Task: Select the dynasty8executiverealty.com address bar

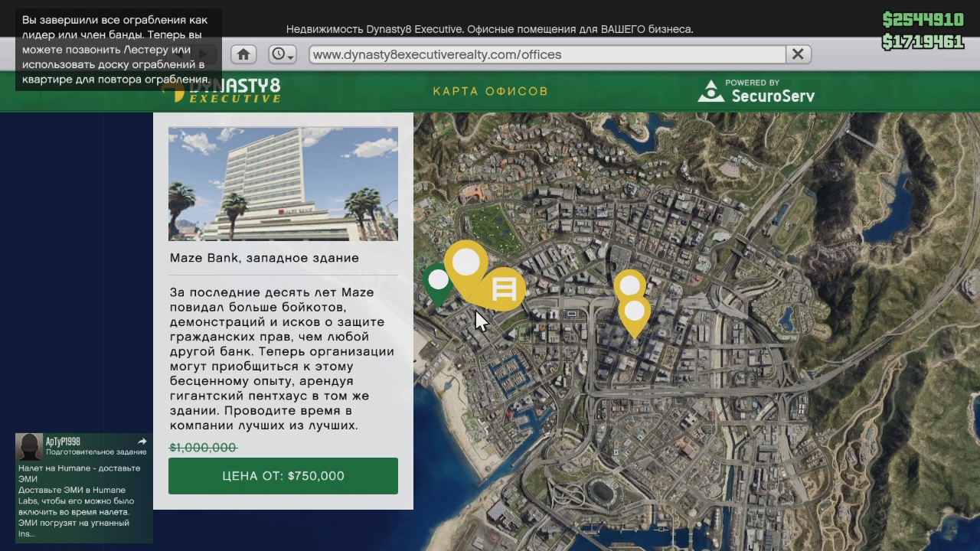Action: [x=547, y=54]
